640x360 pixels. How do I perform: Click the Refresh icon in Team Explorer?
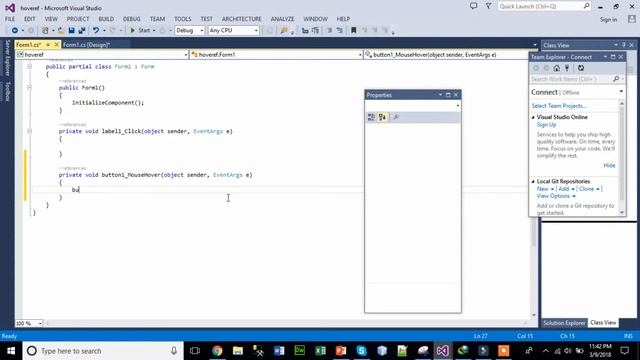pos(581,68)
